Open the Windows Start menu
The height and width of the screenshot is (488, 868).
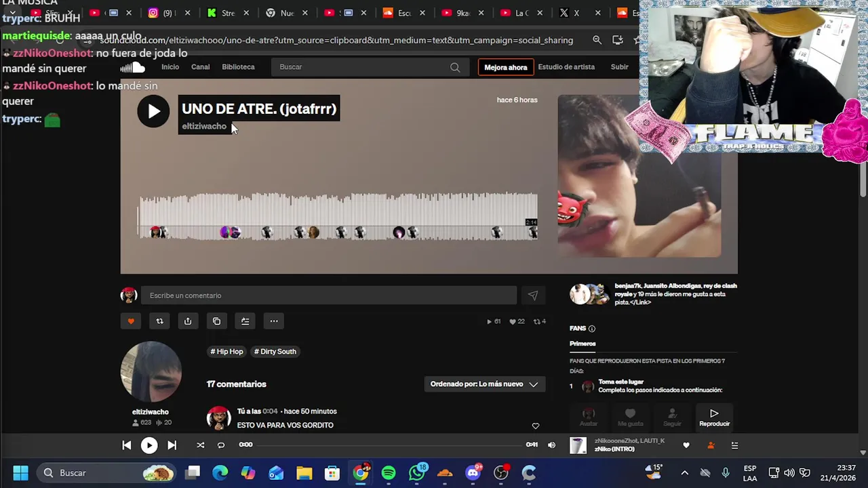click(x=20, y=472)
